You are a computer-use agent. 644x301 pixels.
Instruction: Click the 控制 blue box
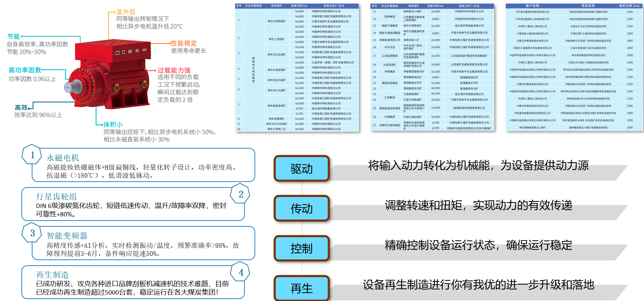[302, 248]
